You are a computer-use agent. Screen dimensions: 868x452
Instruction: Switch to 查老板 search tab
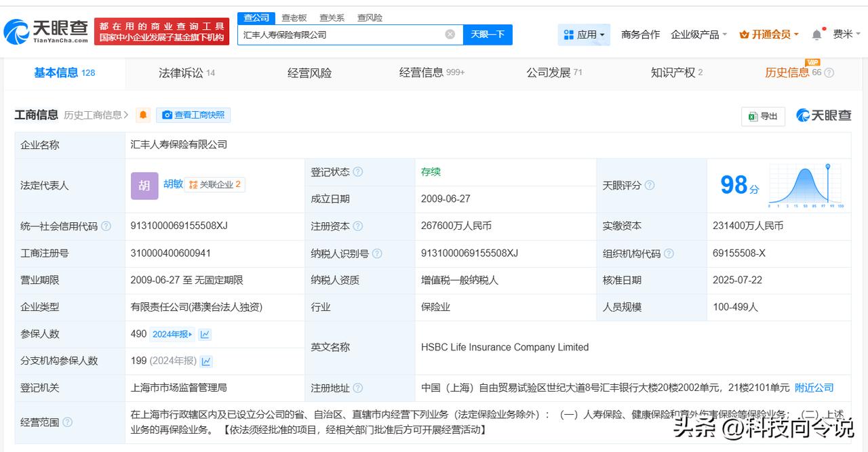point(294,18)
